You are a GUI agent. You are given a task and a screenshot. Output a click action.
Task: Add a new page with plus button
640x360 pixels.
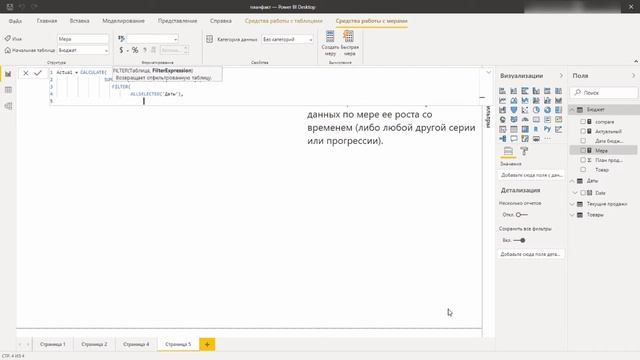(207, 344)
